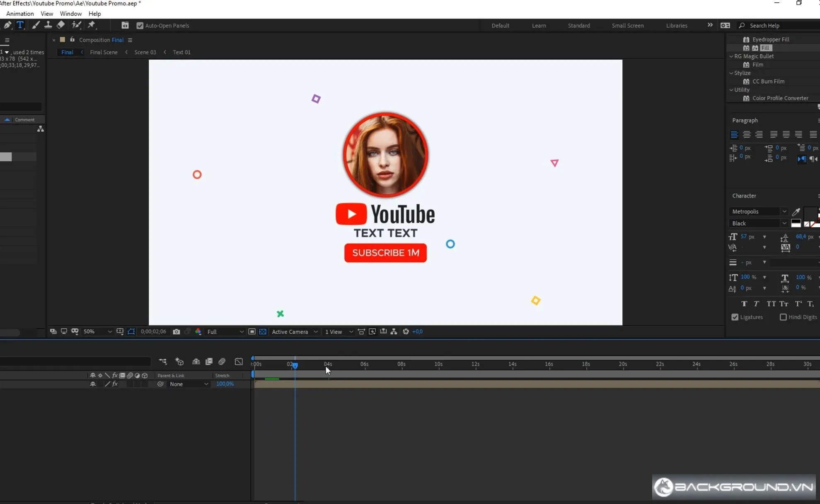
Task: Select the Brush tool
Action: [x=36, y=25]
